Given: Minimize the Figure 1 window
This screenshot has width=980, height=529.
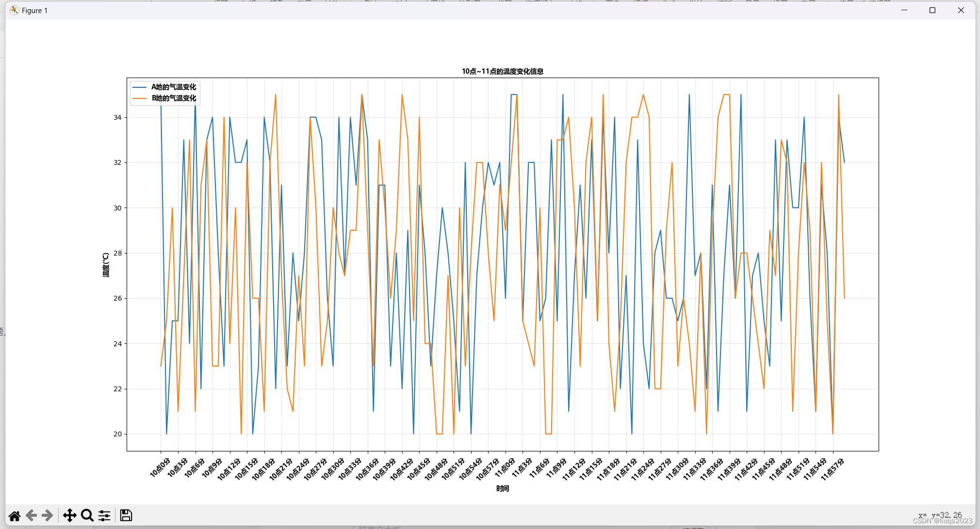Looking at the screenshot, I should [x=904, y=10].
